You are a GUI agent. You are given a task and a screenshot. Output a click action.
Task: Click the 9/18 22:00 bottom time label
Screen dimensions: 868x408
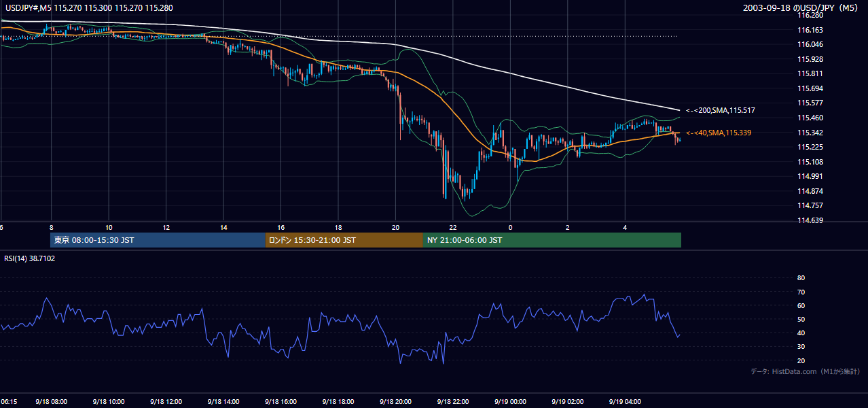[453, 402]
